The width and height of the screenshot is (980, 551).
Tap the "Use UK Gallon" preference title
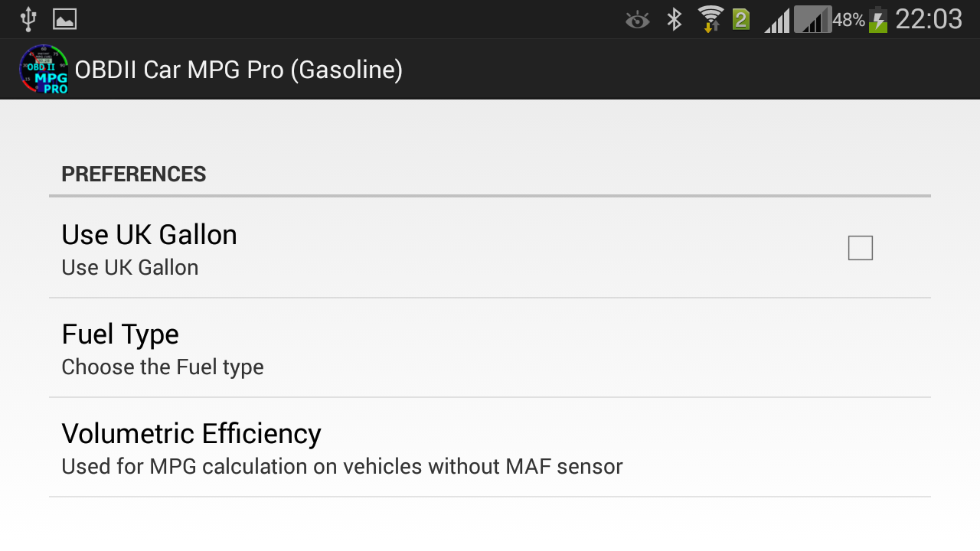tap(149, 235)
